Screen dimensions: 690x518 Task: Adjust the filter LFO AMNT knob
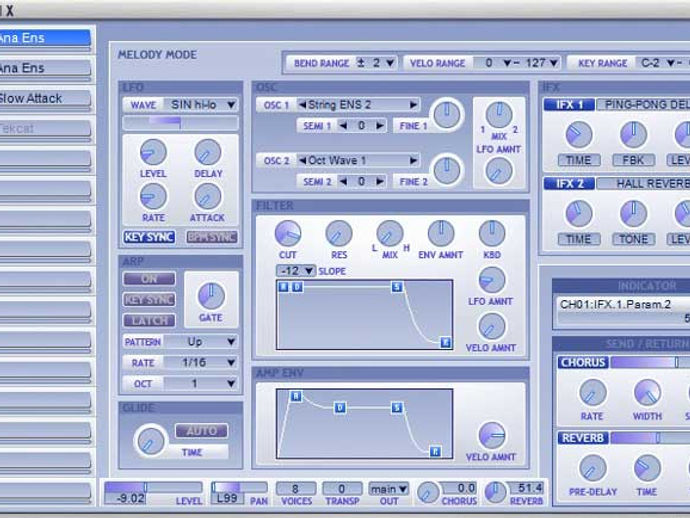(x=492, y=280)
